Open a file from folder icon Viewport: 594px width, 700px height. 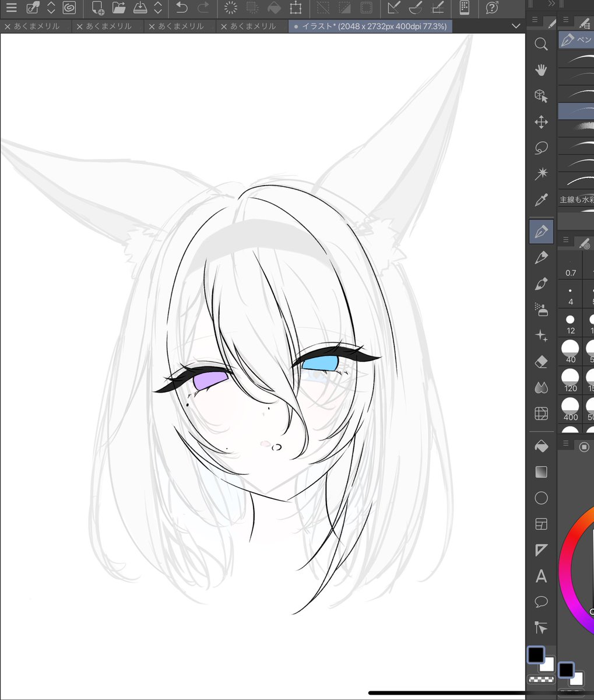119,8
